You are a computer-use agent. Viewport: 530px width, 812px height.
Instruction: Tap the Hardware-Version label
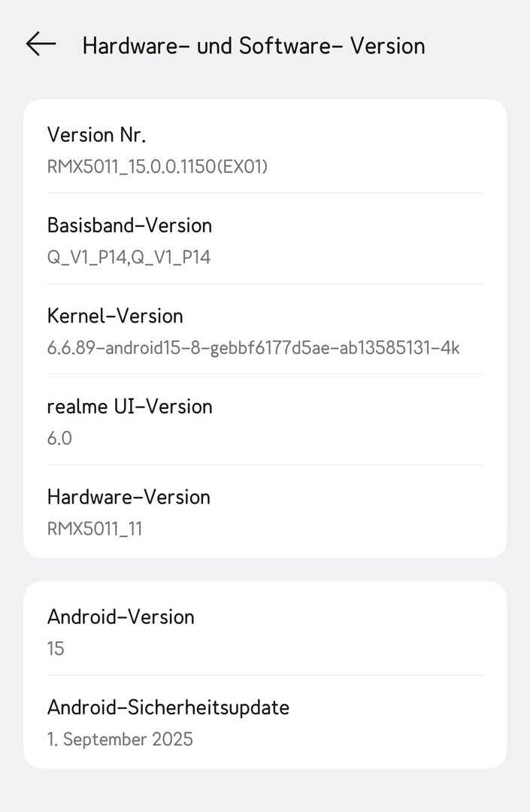coord(129,496)
